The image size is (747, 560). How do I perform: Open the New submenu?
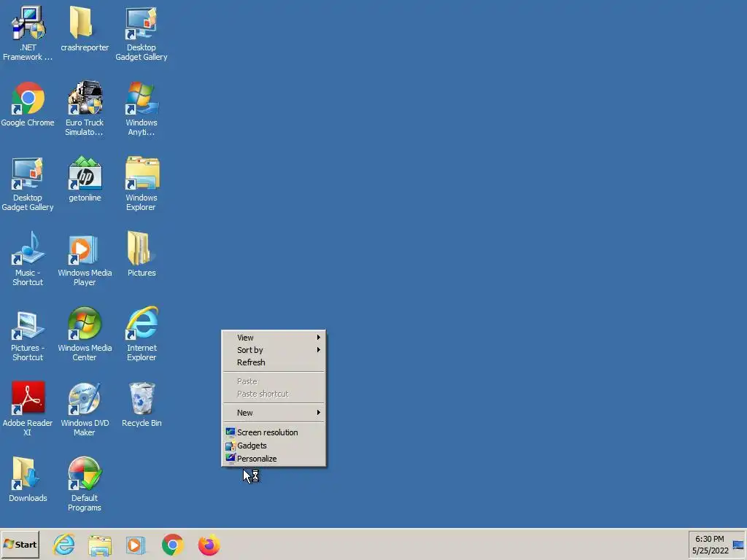pos(274,413)
